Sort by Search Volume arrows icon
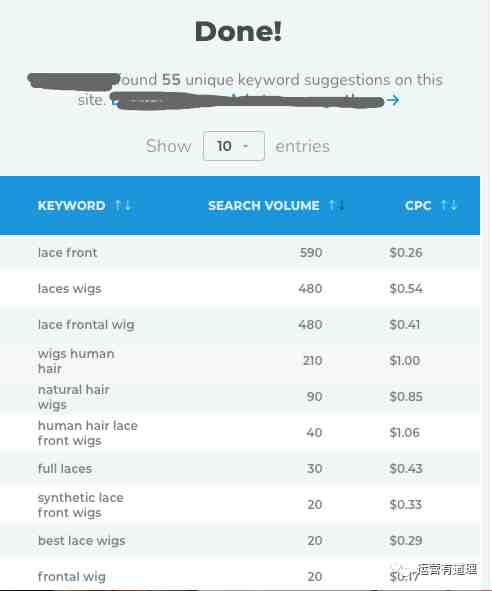This screenshot has height=591, width=492. click(336, 205)
